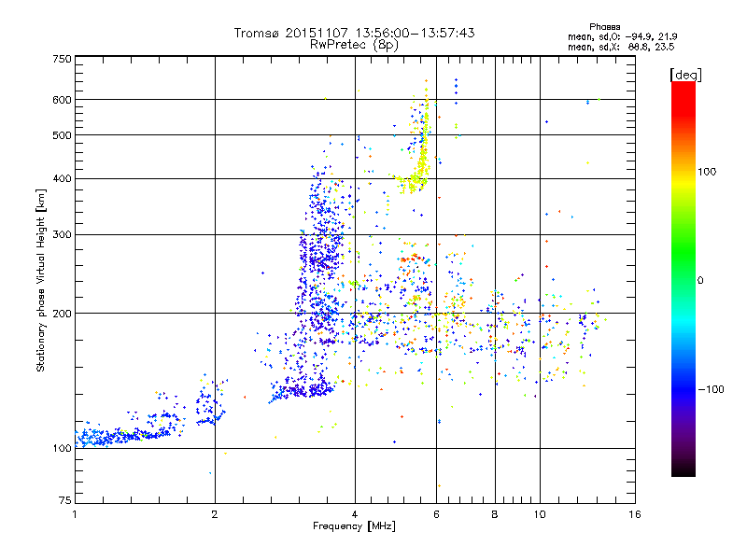This screenshot has width=747, height=560.
Task: Click the '[deg]' colorbar unit label
Action: tap(685, 75)
